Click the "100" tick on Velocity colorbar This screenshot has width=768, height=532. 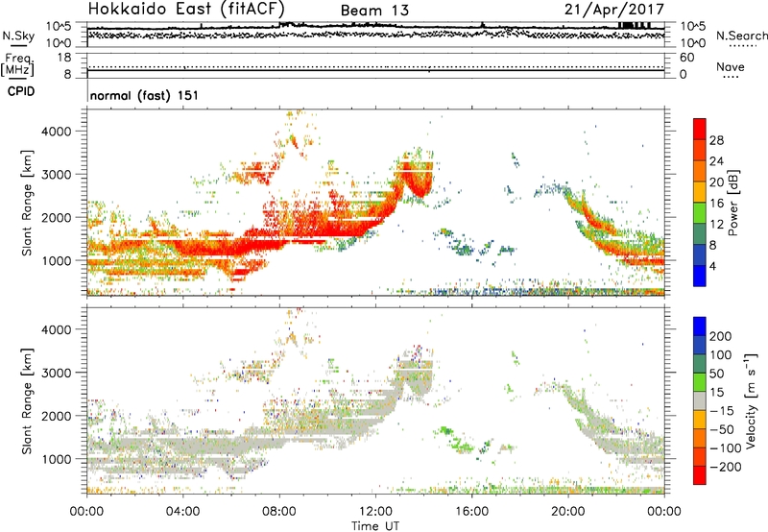click(721, 354)
